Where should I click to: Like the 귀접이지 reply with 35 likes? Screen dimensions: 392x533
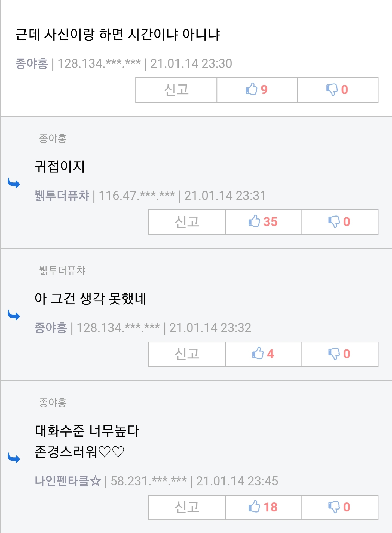click(254, 221)
